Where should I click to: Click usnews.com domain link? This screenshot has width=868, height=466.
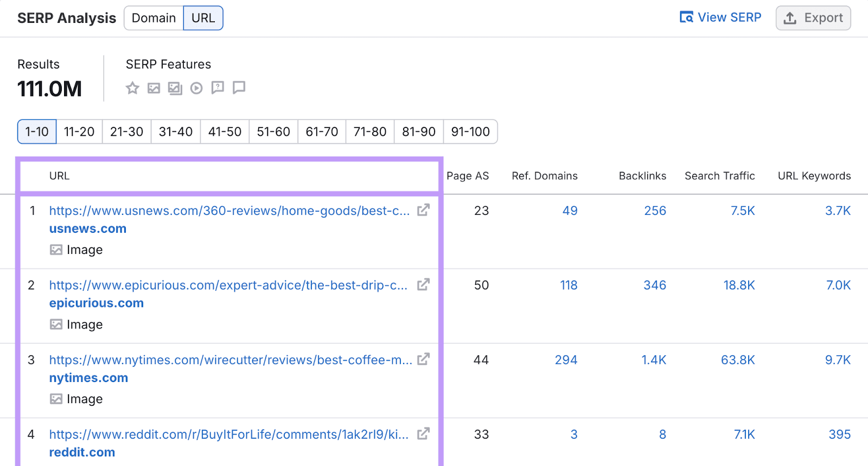88,228
